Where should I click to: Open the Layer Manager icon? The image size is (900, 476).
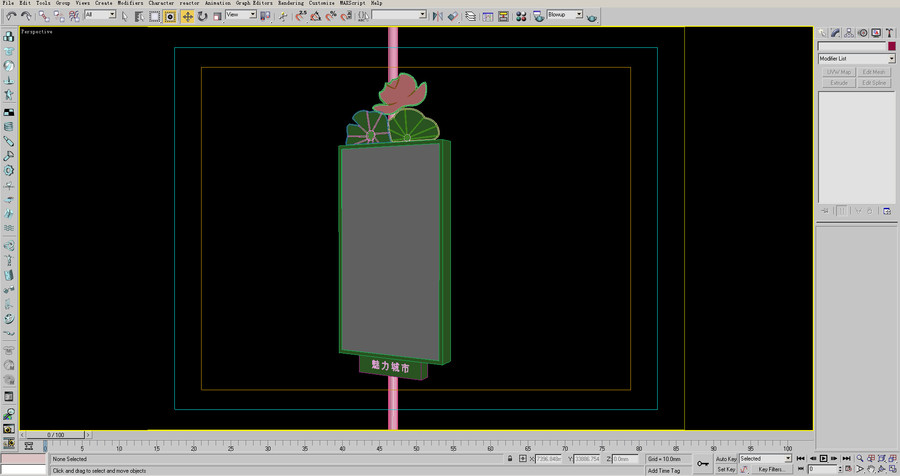[471, 16]
